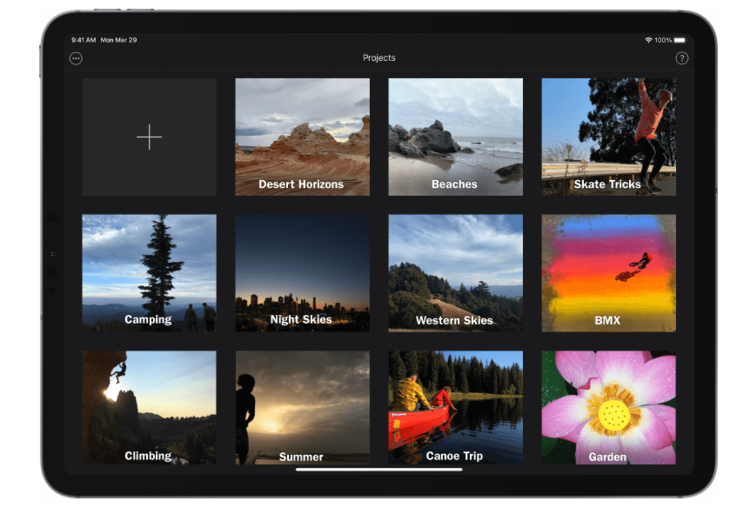
Task: Tap the battery indicator icon
Action: (680, 40)
